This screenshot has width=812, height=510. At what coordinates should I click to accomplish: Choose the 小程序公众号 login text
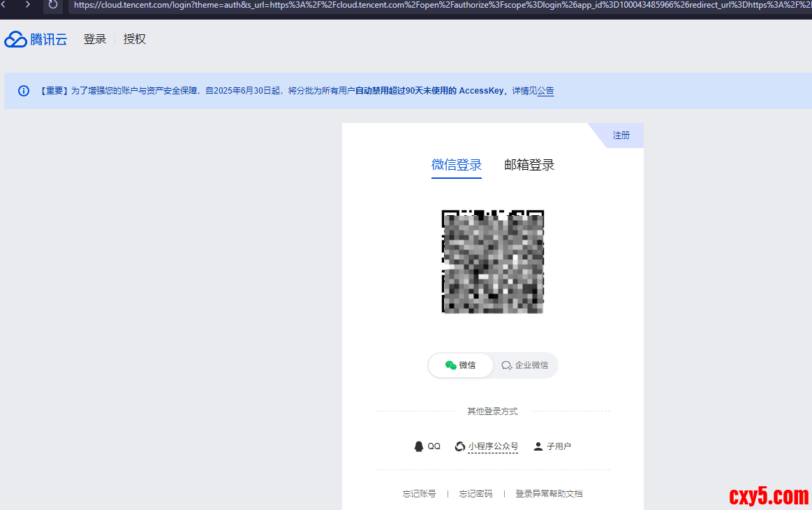493,446
